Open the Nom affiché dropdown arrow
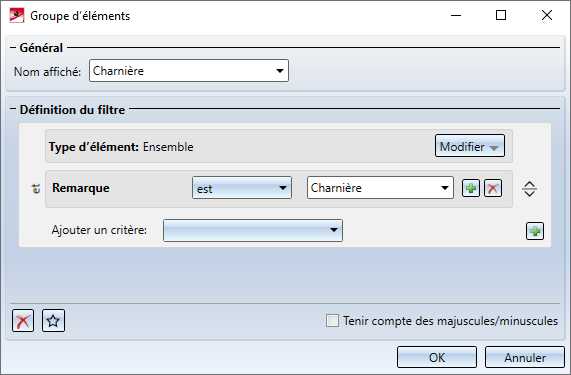Image resolution: width=571 pixels, height=375 pixels. pyautogui.click(x=280, y=71)
